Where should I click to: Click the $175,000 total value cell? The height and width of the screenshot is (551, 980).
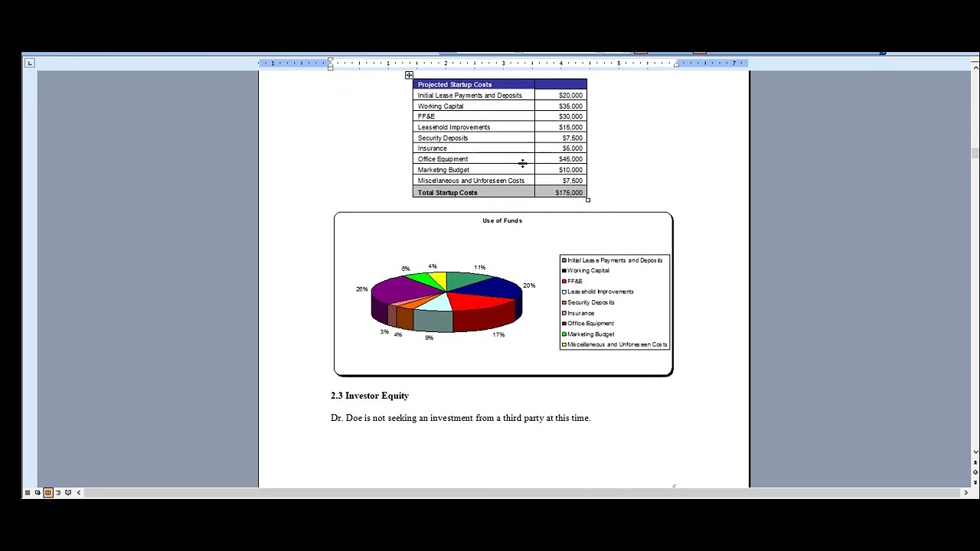point(561,192)
